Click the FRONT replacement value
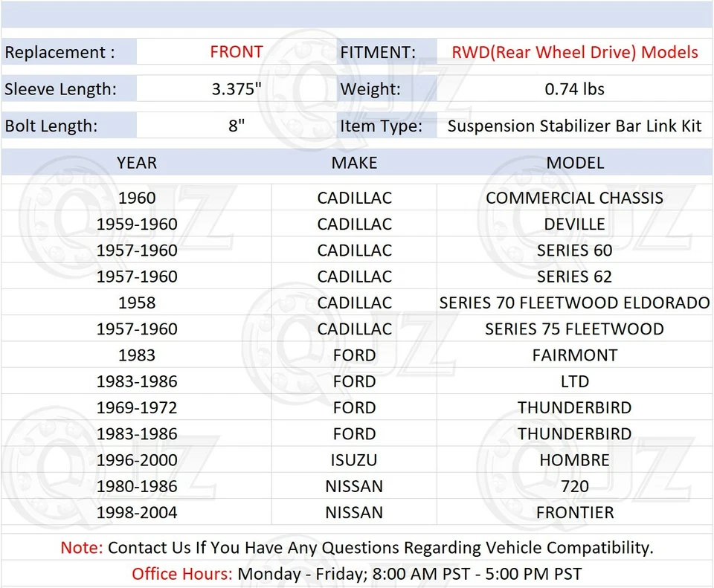 point(237,52)
